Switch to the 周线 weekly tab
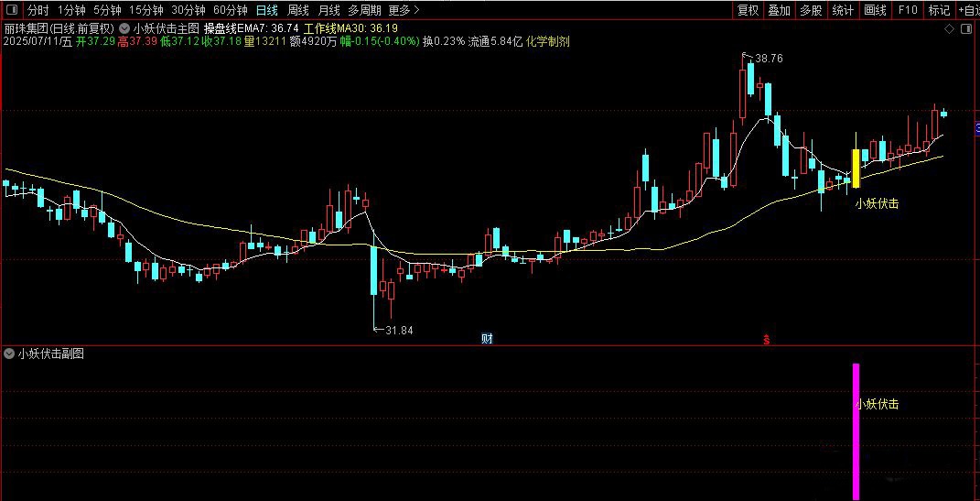 [298, 10]
